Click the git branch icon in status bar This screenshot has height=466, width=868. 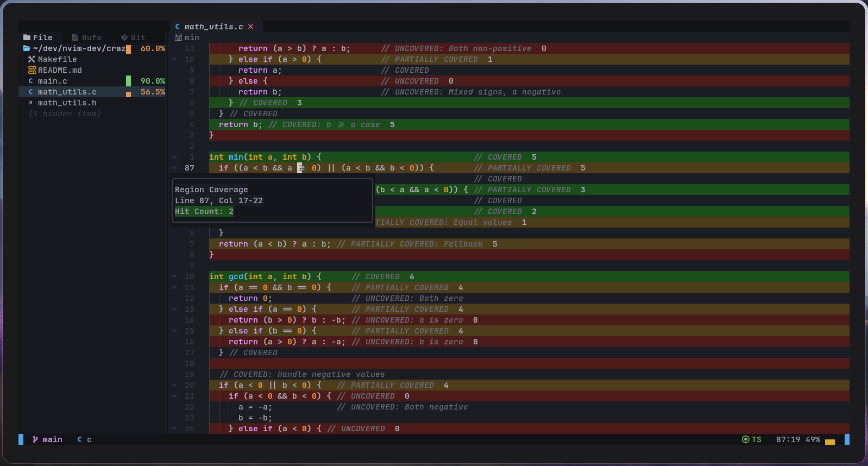(x=35, y=439)
